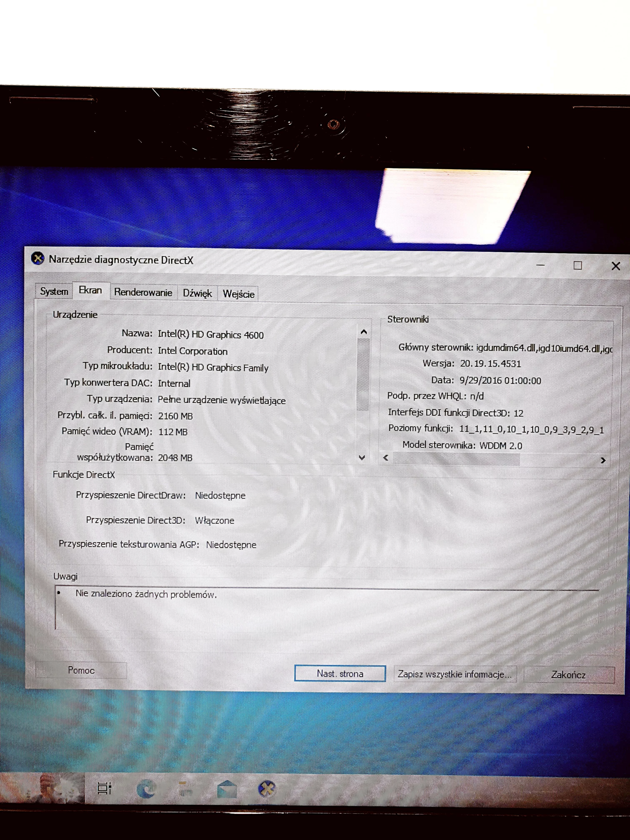This screenshot has width=630, height=840.
Task: Click the Nast. strona button
Action: 340,673
